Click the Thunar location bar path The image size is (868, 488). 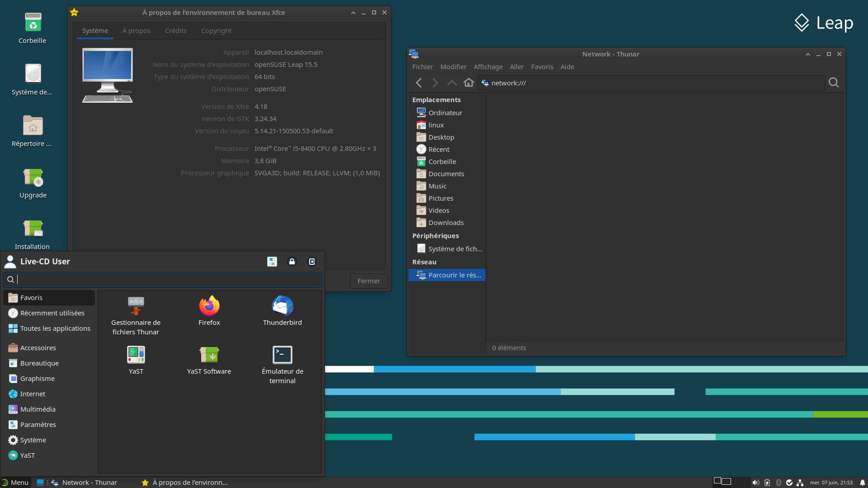point(509,83)
